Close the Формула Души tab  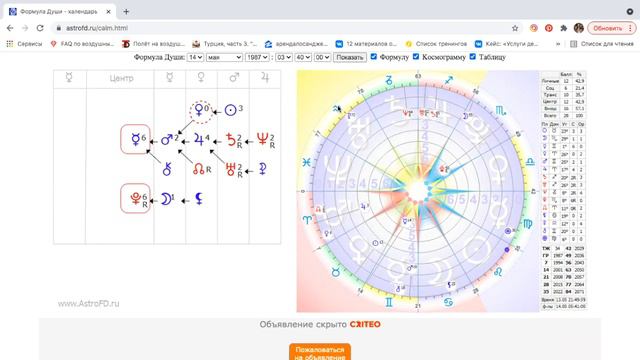point(109,12)
